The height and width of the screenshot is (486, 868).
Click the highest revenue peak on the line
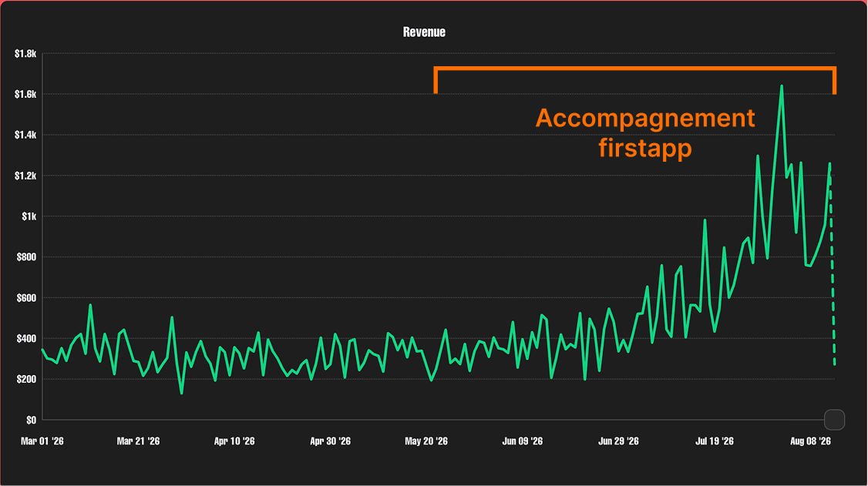pos(782,87)
